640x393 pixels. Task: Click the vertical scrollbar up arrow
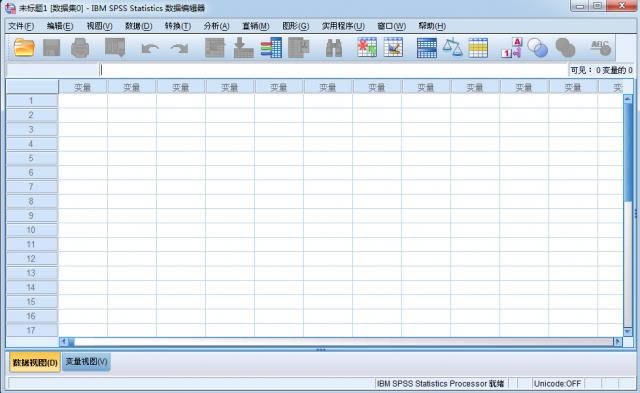tap(628, 99)
